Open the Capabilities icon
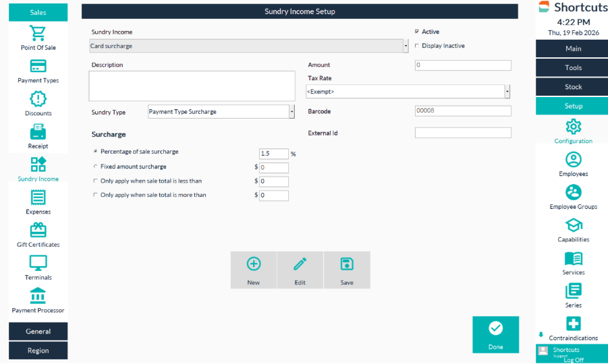The width and height of the screenshot is (608, 364). coord(573,226)
